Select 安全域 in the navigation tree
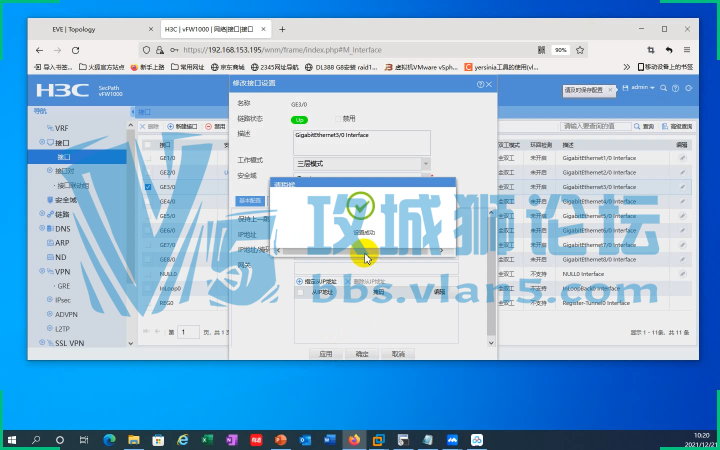The width and height of the screenshot is (720, 450). pos(66,200)
